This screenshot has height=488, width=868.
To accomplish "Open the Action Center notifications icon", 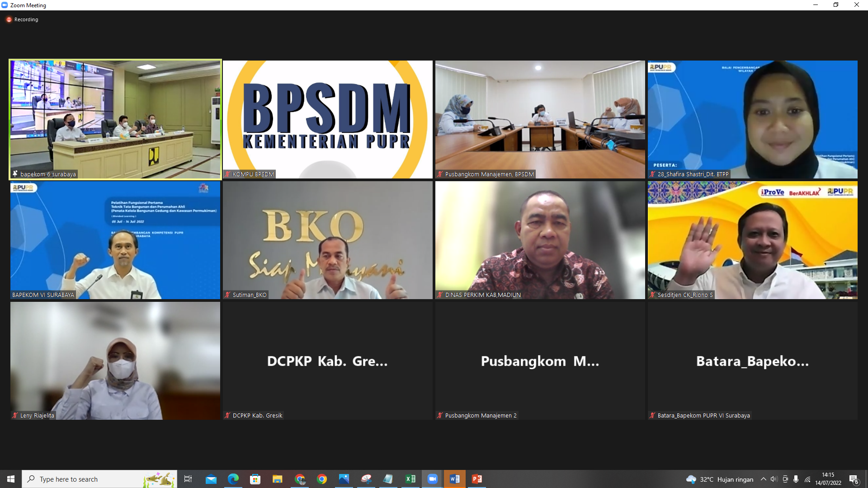I will 854,479.
